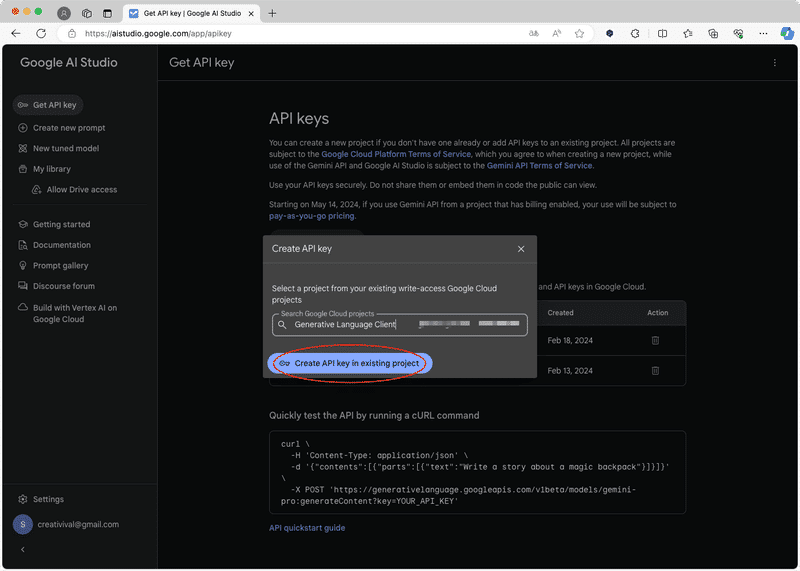This screenshot has height=571, width=800.
Task: Delete the API key created Feb 18, 2024
Action: tap(656, 340)
